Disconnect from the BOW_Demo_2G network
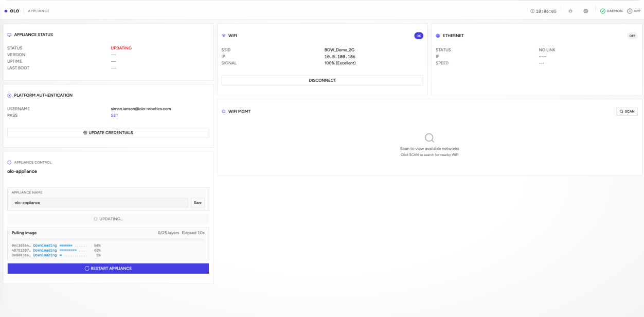The width and height of the screenshot is (644, 317). (x=322, y=81)
